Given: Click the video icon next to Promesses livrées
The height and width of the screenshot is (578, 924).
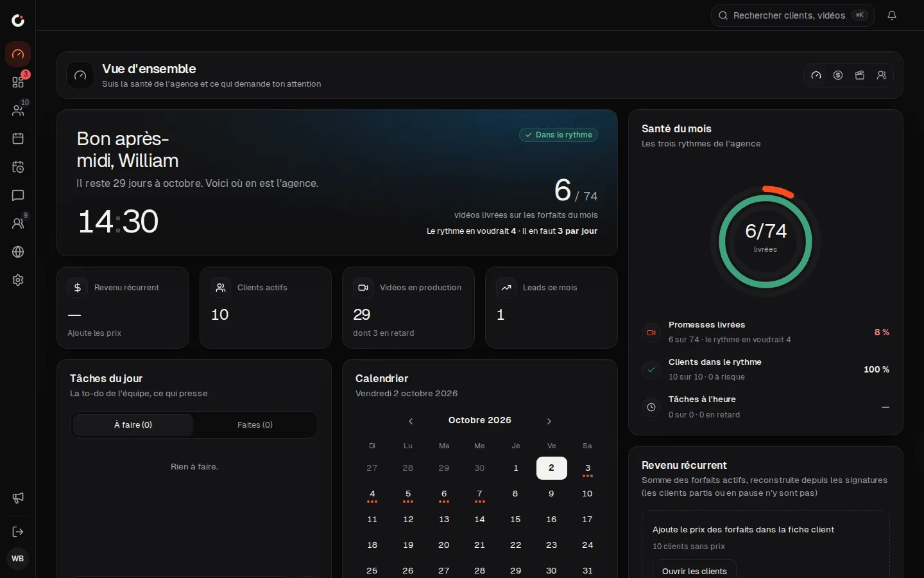Looking at the screenshot, I should click(x=651, y=333).
